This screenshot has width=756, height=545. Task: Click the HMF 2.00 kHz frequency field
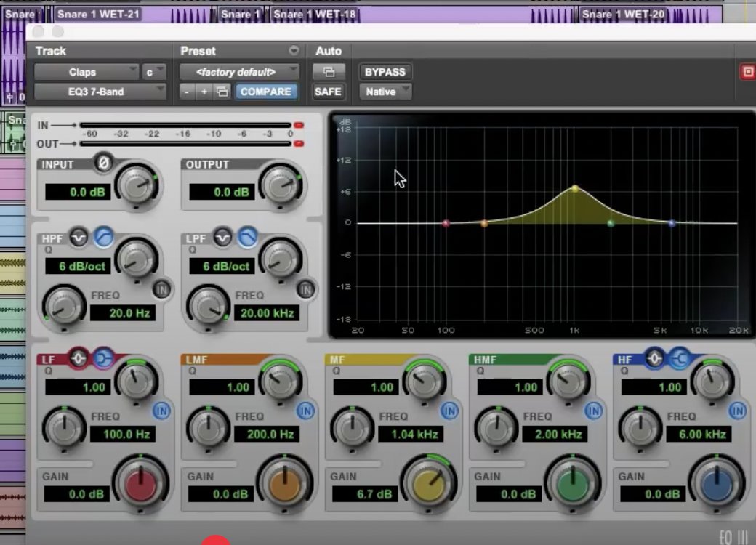[555, 434]
